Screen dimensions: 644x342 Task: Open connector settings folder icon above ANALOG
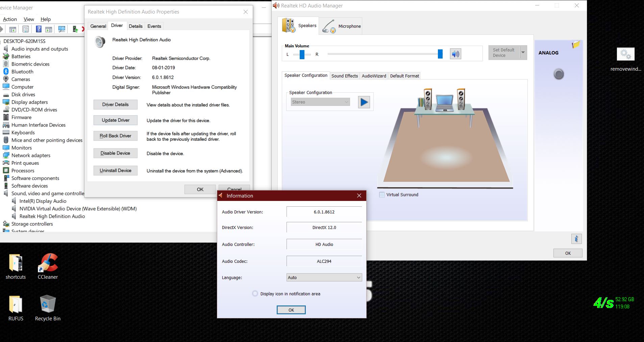(x=576, y=45)
